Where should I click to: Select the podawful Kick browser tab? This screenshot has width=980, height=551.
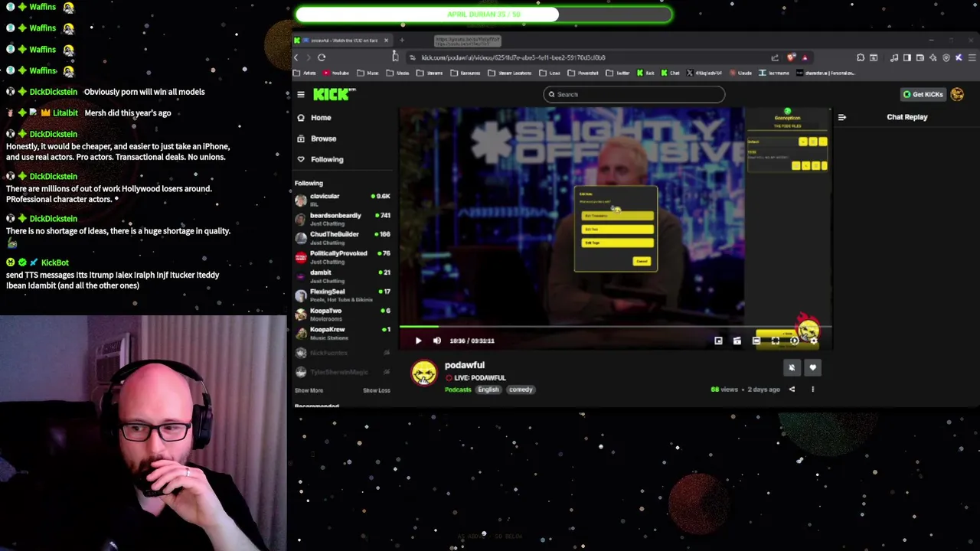click(x=341, y=40)
